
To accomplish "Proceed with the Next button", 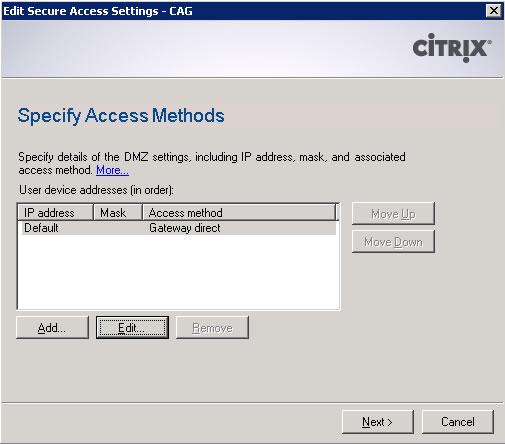I will (378, 422).
